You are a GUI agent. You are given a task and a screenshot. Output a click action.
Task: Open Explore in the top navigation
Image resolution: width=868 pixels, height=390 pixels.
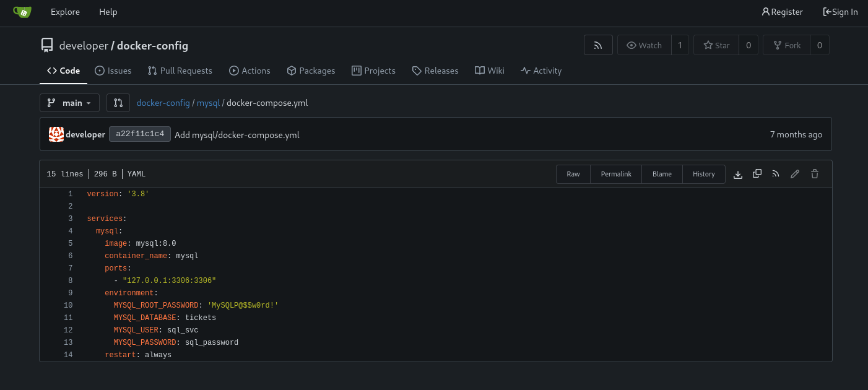pos(65,12)
